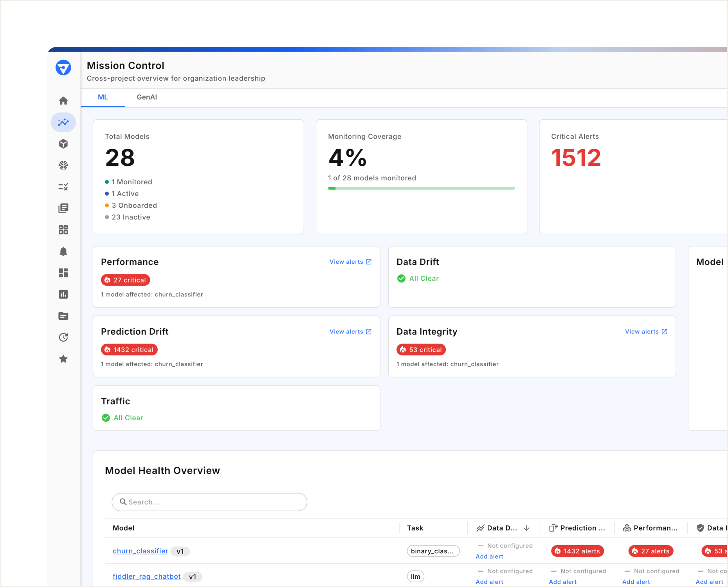728x587 pixels.
Task: Click the 27 alerts badge for churn_classifier
Action: point(651,551)
